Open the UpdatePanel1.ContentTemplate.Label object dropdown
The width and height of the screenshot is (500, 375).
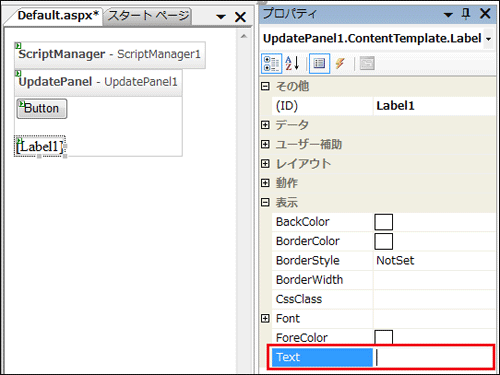[x=488, y=39]
